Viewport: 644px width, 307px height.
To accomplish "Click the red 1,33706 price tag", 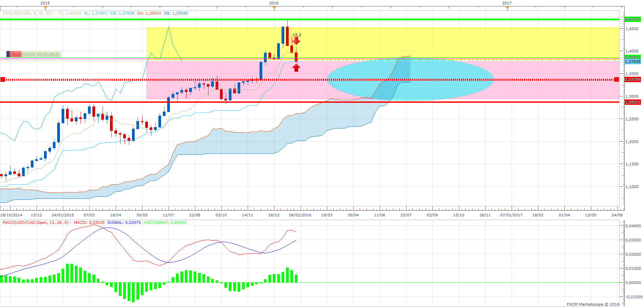I will [632, 79].
